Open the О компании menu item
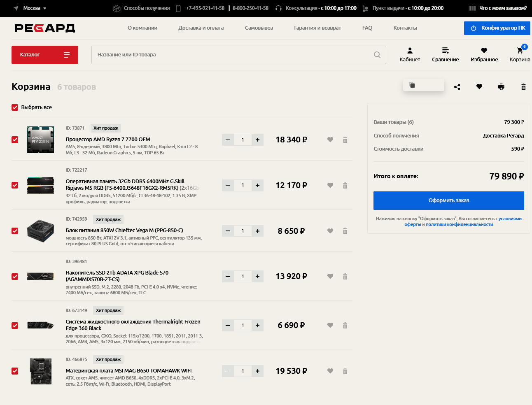 [142, 28]
